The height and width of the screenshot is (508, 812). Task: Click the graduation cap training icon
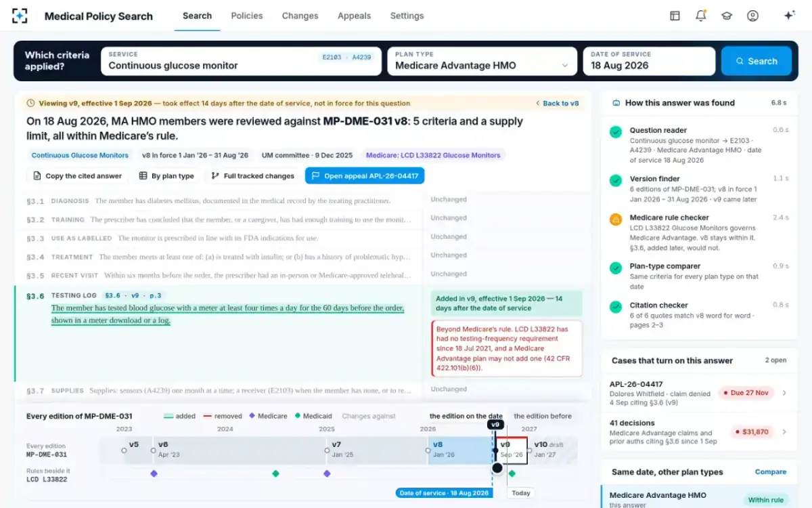click(x=727, y=16)
